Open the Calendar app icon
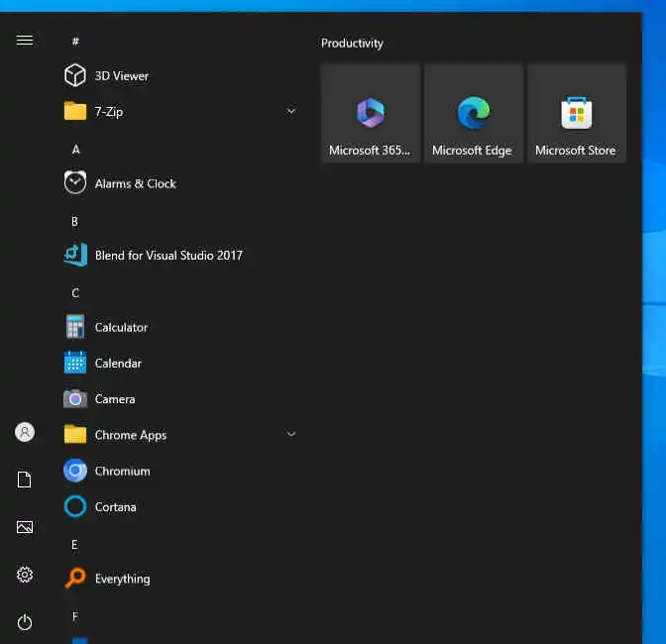The height and width of the screenshot is (644, 666). coord(75,363)
